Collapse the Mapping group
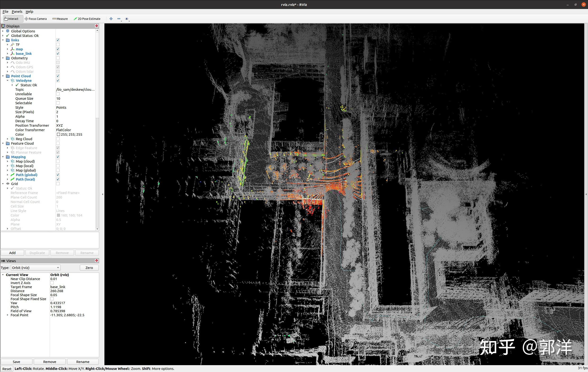 click(3, 157)
